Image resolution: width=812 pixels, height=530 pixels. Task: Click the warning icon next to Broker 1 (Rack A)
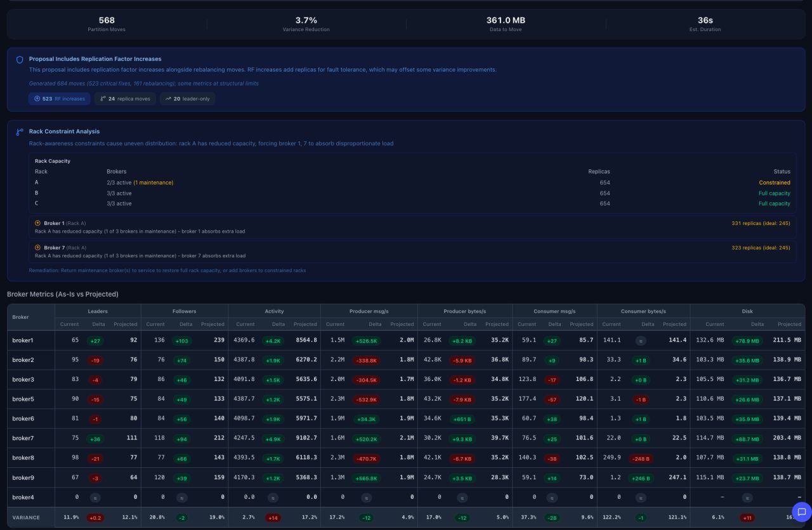click(38, 223)
